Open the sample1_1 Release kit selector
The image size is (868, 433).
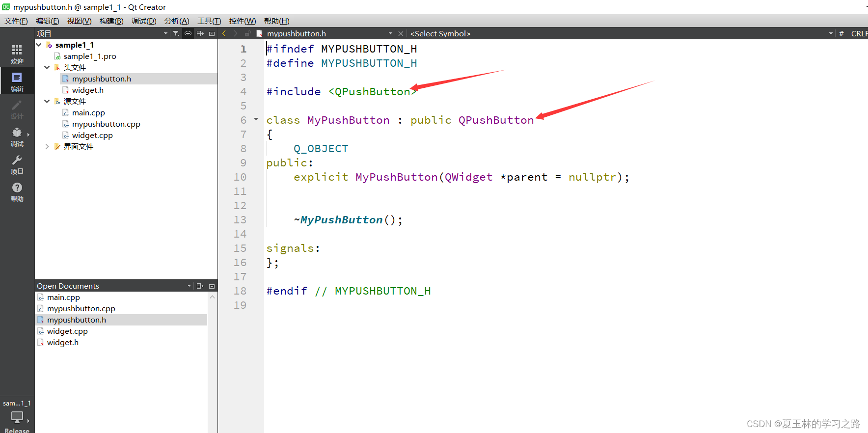[17, 415]
